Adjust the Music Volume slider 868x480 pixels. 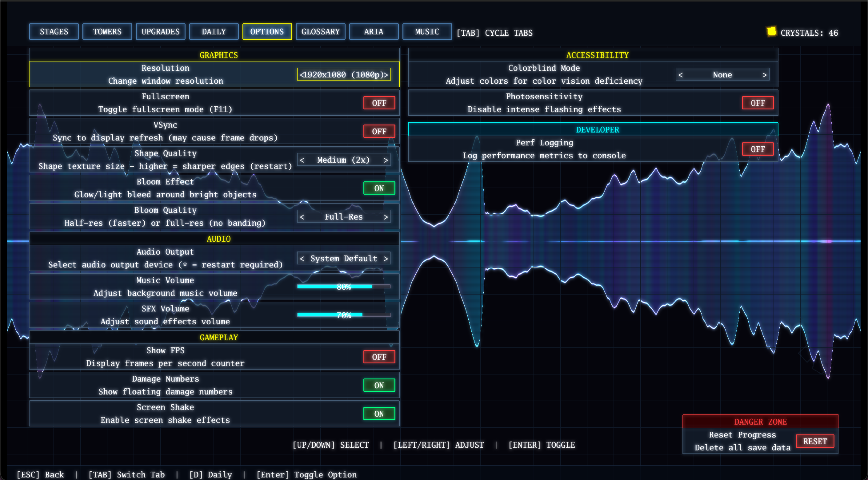point(344,286)
